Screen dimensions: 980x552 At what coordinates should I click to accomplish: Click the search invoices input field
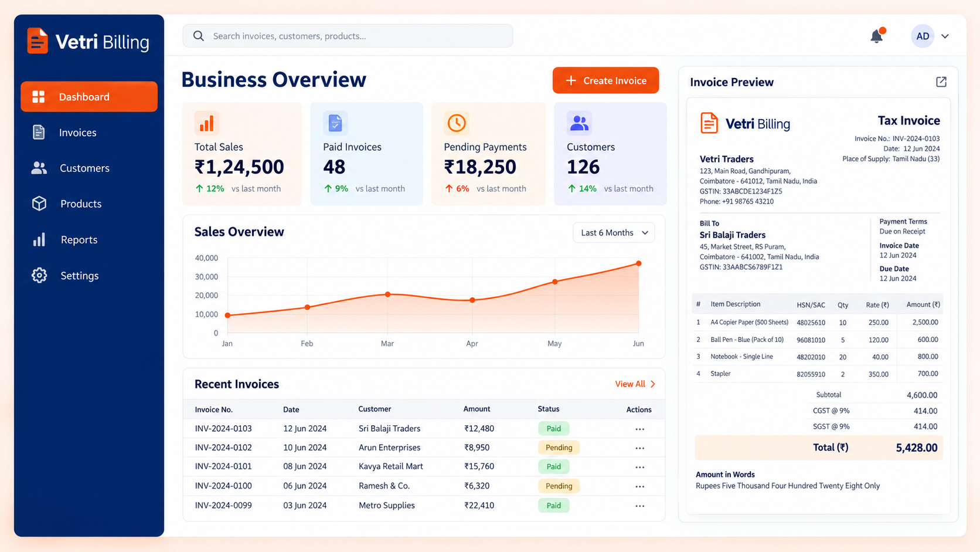348,36
